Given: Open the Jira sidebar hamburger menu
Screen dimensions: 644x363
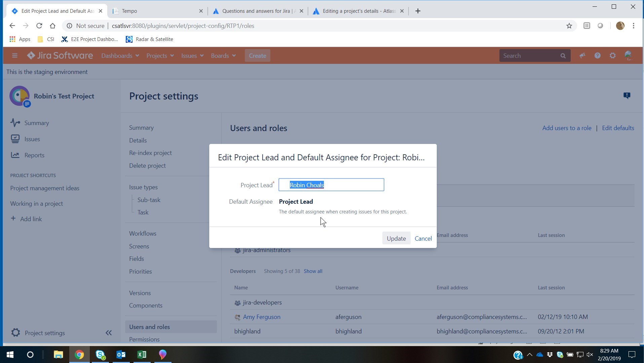Looking at the screenshot, I should tap(14, 55).
